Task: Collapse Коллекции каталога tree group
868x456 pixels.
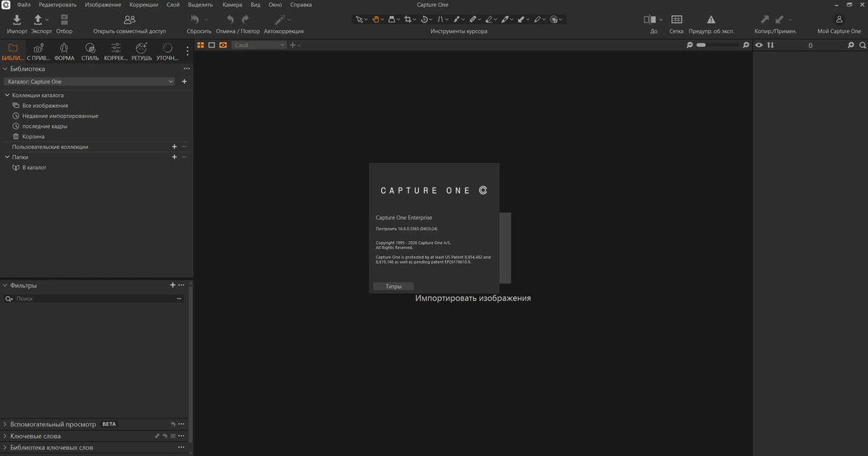Action: click(7, 95)
